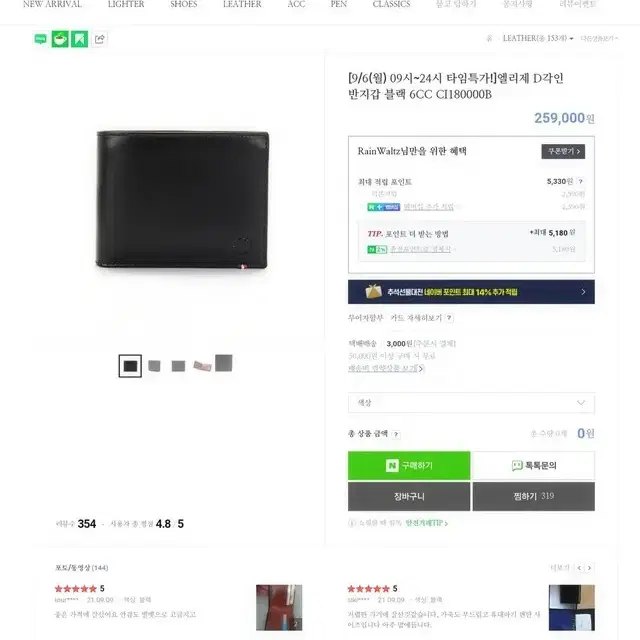Screen dimensions: 640x640
Task: Go to previous photo review using left arrow
Action: pyautogui.click(x=580, y=568)
